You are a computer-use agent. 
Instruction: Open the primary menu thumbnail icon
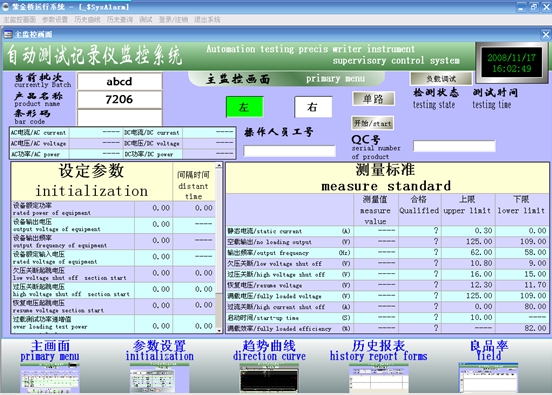[50, 378]
